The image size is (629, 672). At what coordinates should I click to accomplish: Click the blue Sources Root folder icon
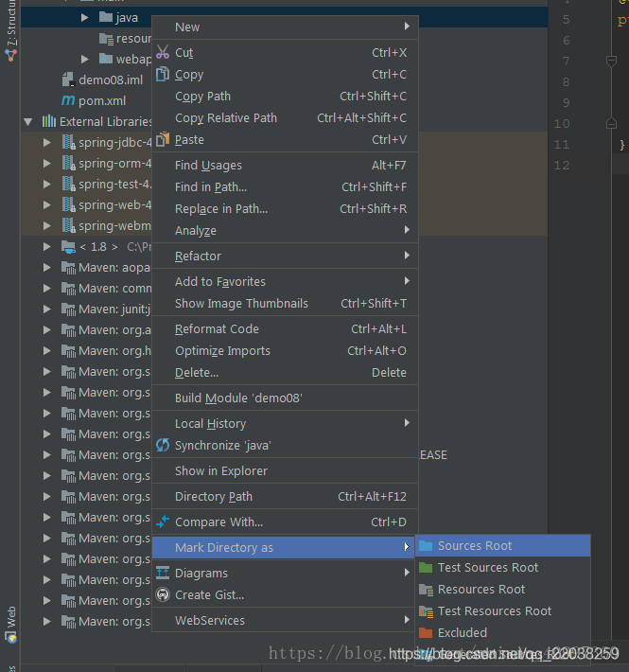426,545
